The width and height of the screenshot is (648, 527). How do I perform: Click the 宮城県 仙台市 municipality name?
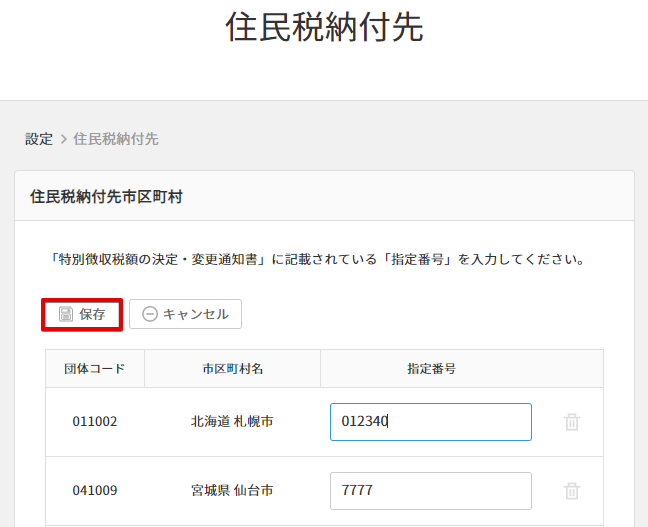pos(232,491)
